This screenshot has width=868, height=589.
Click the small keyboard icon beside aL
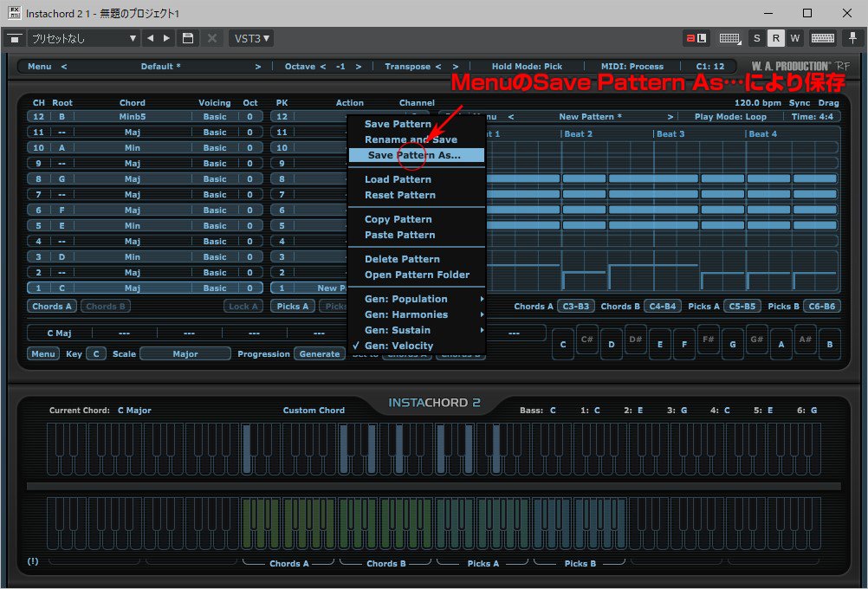(729, 38)
